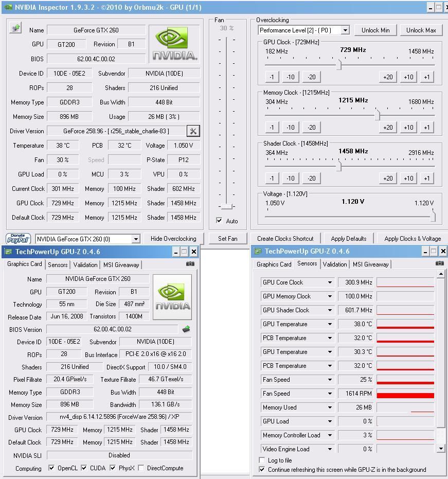448x479 pixels.
Task: Click the Unlock Min button
Action: click(375, 30)
